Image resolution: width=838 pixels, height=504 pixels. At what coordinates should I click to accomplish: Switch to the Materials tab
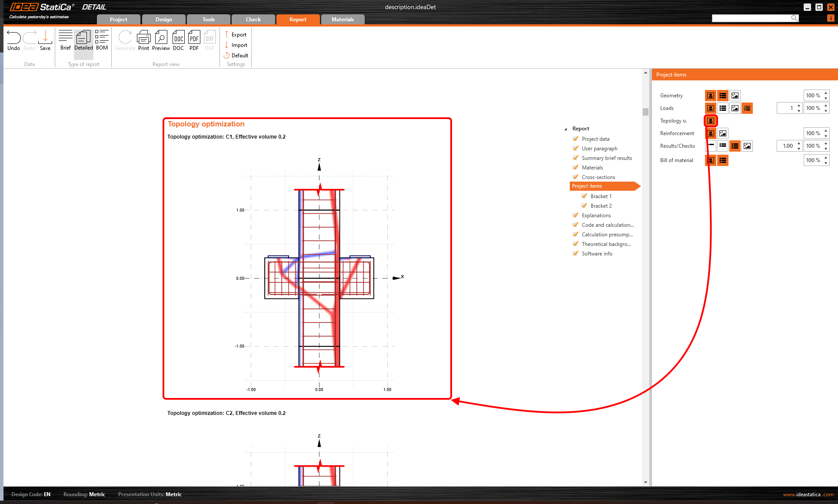coord(343,20)
